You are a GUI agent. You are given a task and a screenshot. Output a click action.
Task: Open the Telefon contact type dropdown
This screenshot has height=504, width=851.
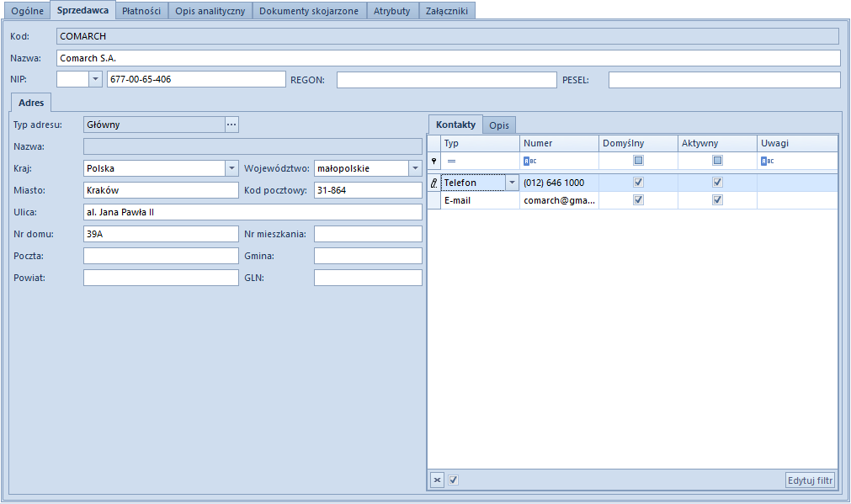click(x=512, y=183)
